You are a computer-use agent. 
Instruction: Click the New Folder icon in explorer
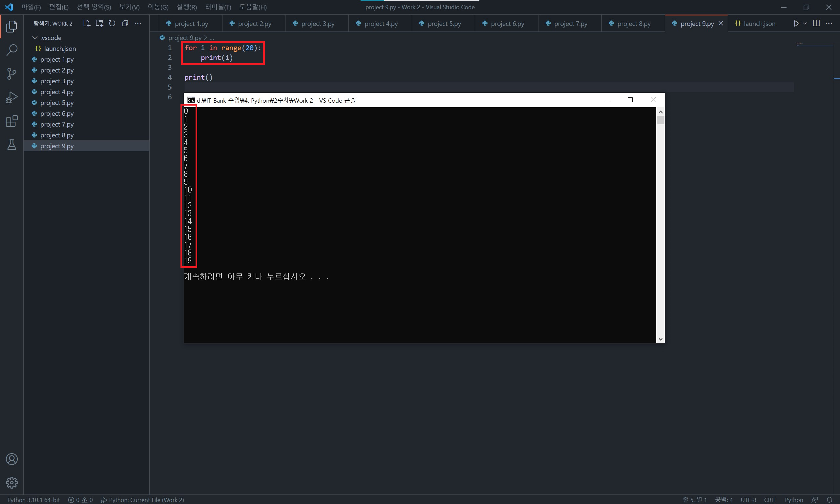[99, 23]
